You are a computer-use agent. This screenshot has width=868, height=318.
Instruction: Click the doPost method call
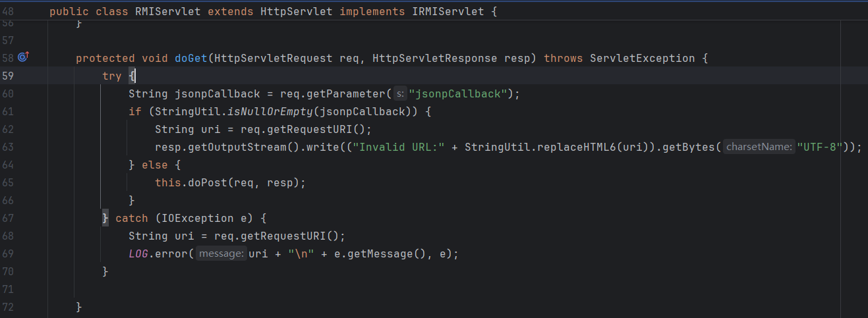204,182
